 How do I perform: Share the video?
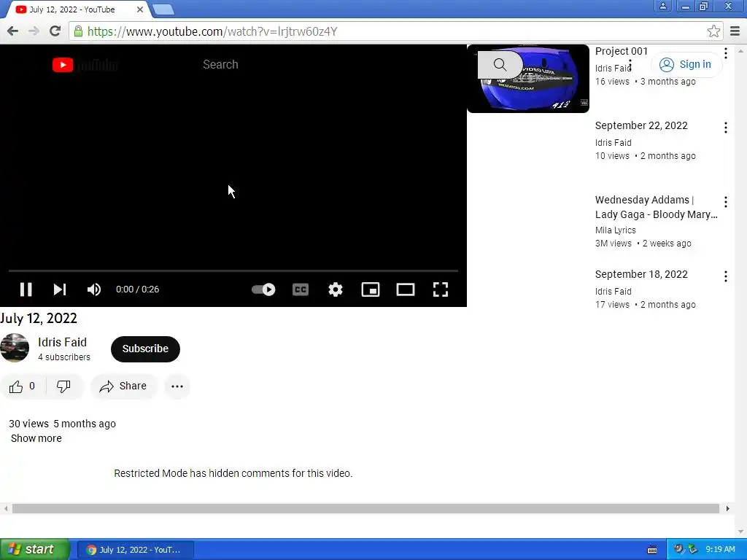tap(123, 386)
